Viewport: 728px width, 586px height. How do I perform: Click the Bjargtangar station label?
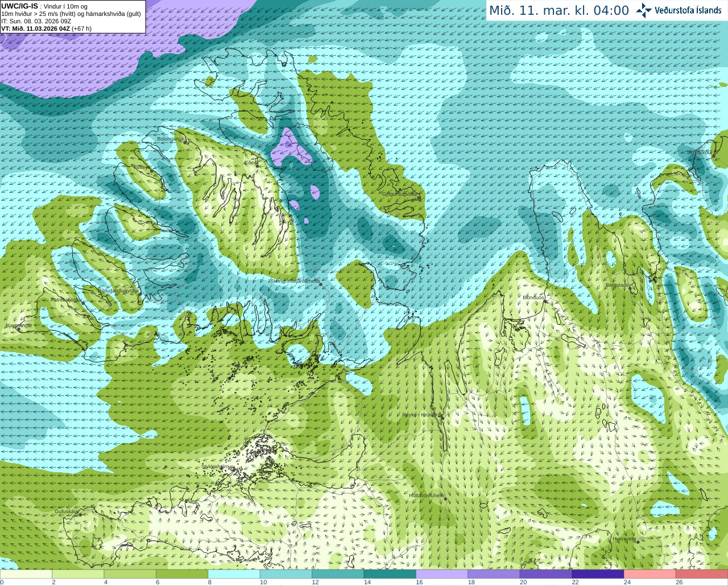[x=19, y=325]
